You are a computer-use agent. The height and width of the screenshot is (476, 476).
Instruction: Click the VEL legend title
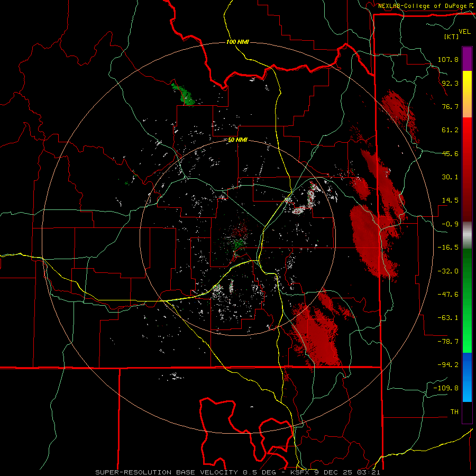tap(465, 32)
